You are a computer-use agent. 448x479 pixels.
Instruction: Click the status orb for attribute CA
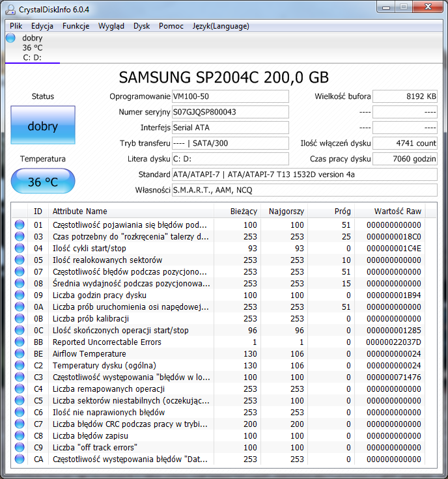coord(20,459)
